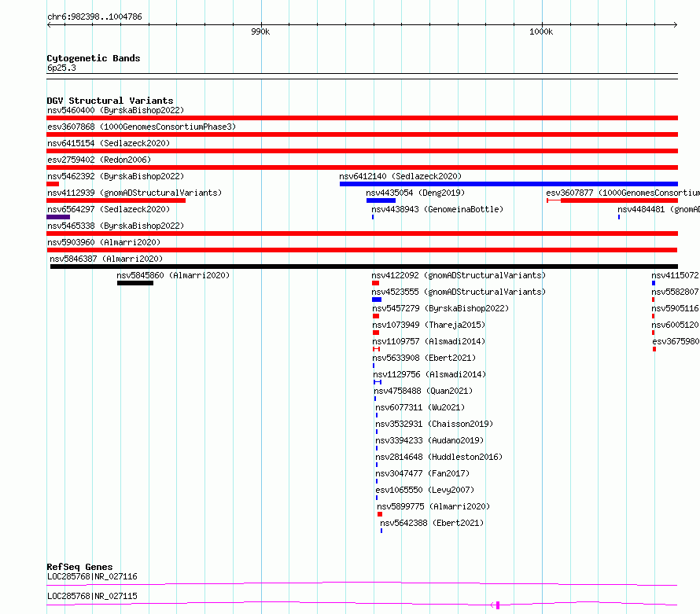Click the 1000k ruler tick label
The height and width of the screenshot is (614, 700).
[x=541, y=31]
